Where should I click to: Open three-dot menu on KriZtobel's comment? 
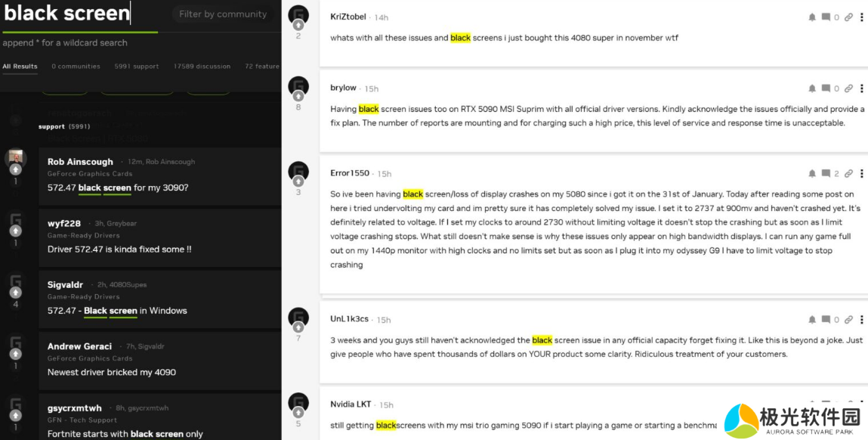click(862, 17)
